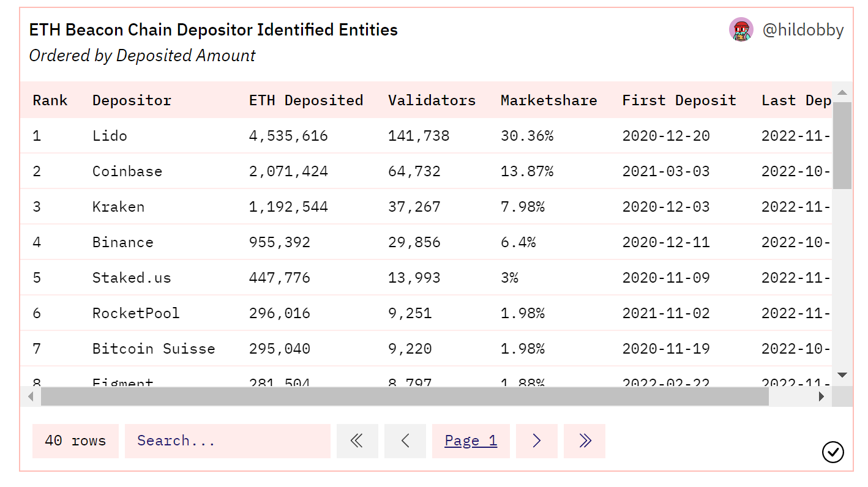868x487 pixels.
Task: Select the Lido depositor cell
Action: click(110, 136)
